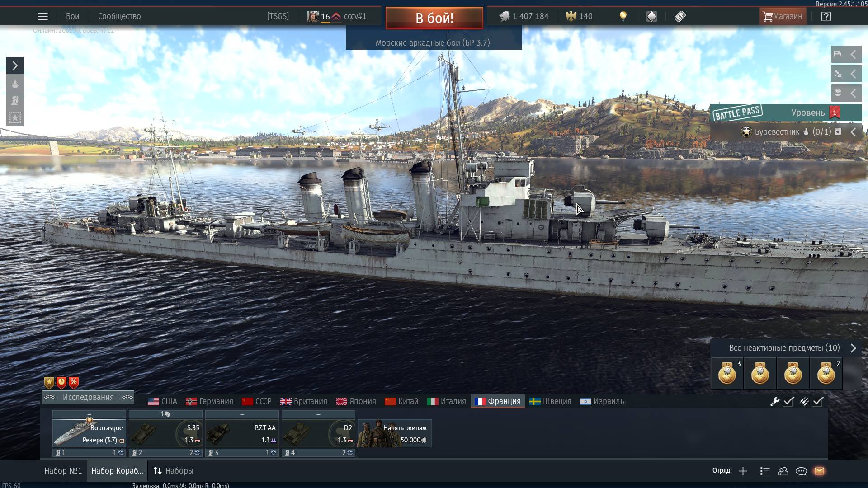Select first booster medal with count 3

(x=727, y=374)
